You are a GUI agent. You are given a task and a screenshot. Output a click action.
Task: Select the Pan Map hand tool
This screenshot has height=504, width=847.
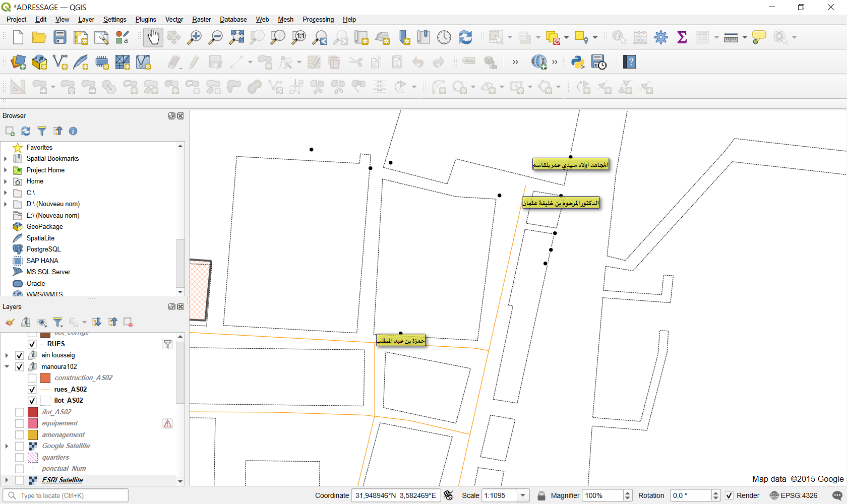pos(153,37)
